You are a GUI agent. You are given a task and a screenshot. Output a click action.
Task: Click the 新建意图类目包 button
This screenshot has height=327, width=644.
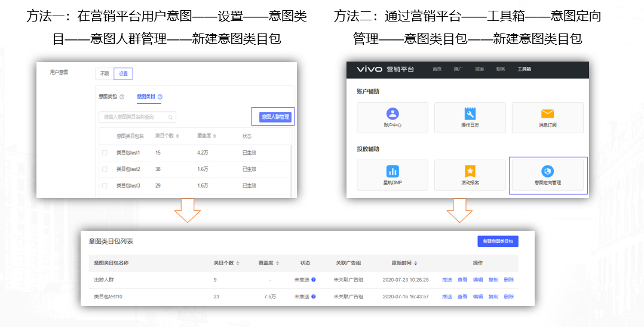[498, 242]
